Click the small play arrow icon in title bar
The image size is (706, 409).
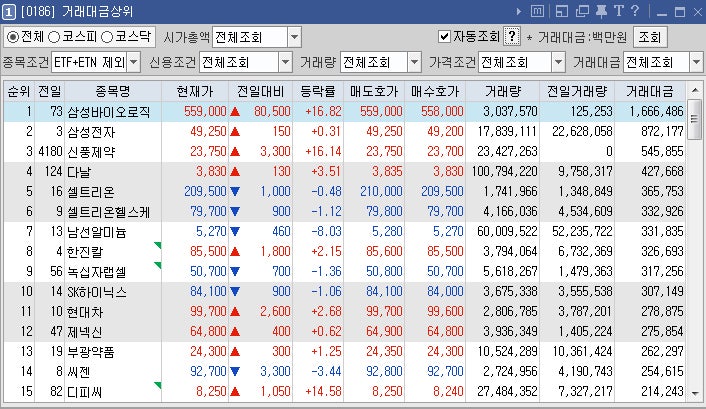519,11
